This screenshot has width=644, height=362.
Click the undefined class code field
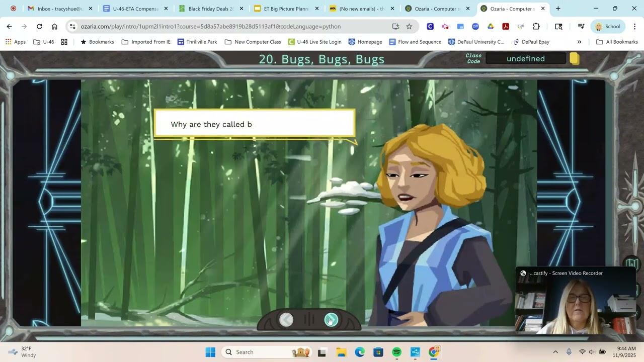click(x=526, y=59)
